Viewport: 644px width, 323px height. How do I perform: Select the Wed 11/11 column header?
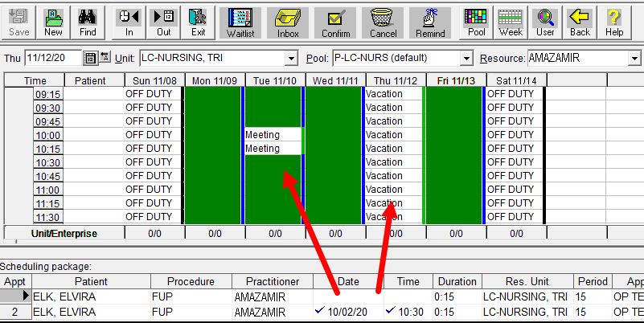(x=335, y=80)
